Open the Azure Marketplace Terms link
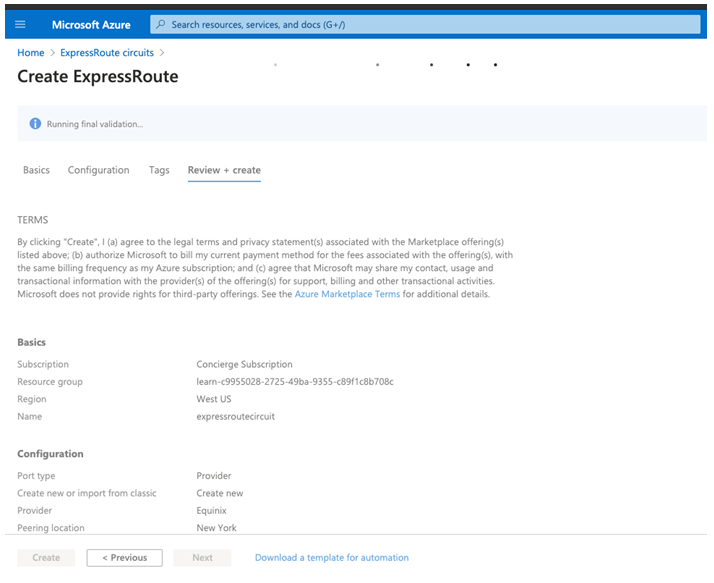 coord(347,294)
